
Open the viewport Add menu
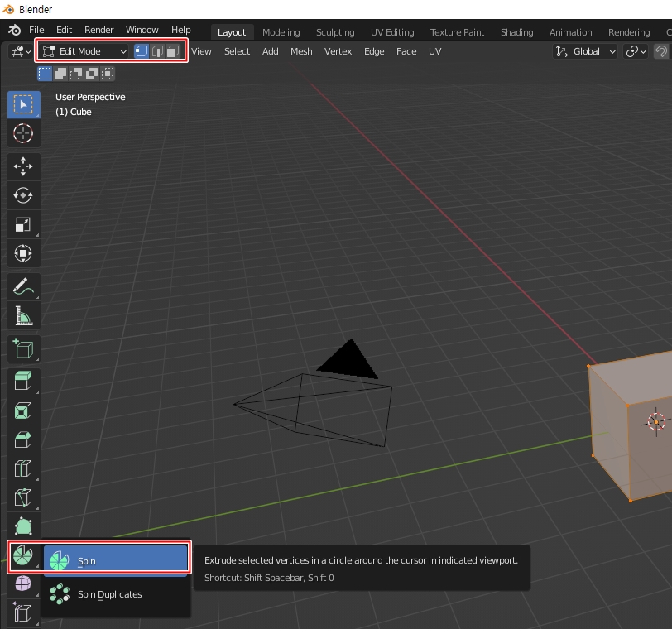point(271,51)
